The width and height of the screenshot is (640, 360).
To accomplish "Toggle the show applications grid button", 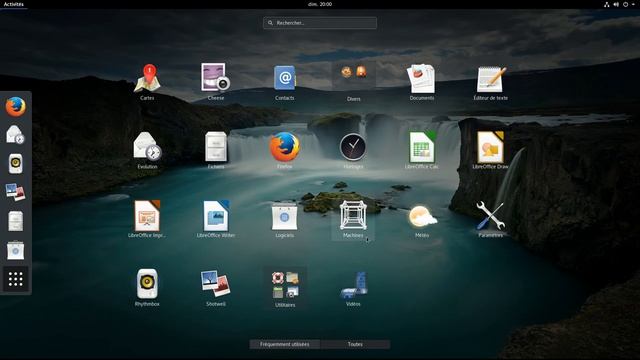I will click(x=16, y=279).
